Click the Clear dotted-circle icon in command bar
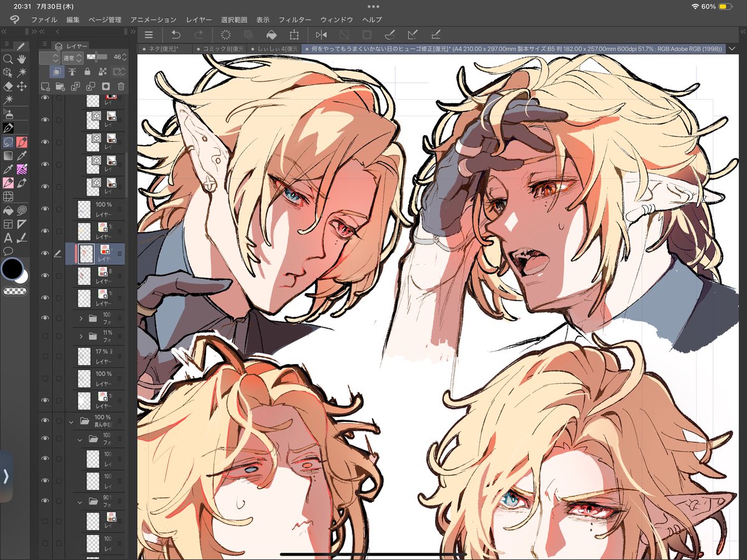 (x=226, y=35)
